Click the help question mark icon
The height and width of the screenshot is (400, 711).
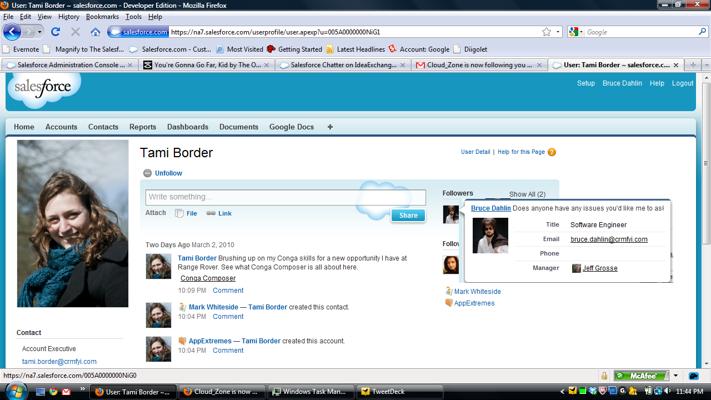coord(551,152)
